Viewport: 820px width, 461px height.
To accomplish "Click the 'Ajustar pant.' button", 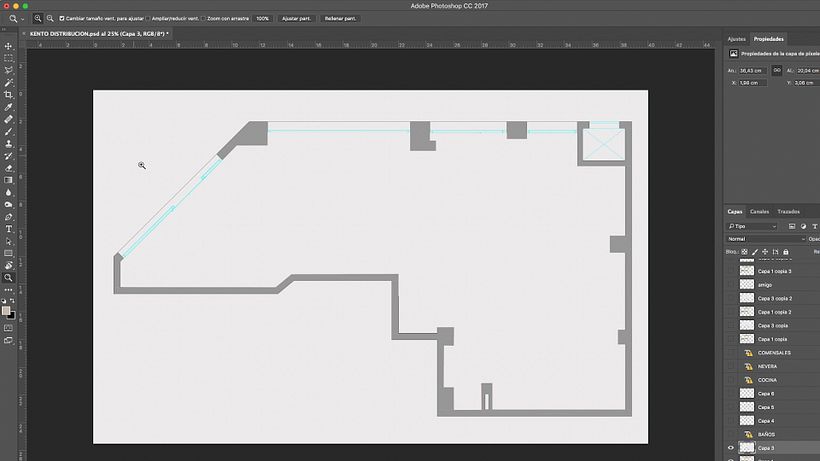I will (x=297, y=18).
